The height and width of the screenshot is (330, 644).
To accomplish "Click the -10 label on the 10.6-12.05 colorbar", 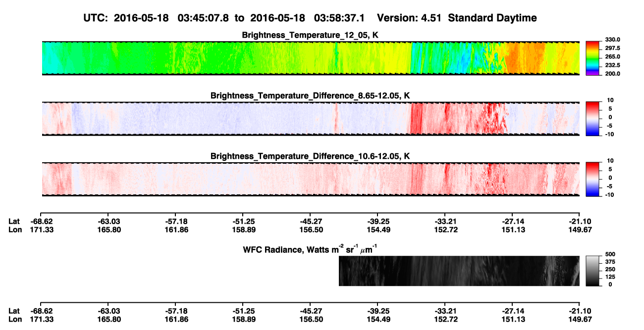I will [609, 194].
